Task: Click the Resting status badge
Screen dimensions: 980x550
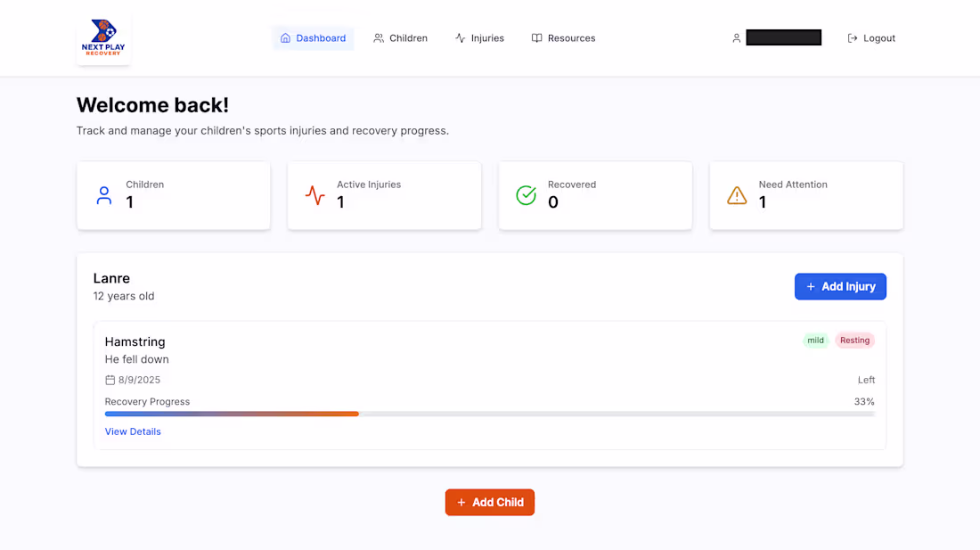Action: click(x=855, y=341)
